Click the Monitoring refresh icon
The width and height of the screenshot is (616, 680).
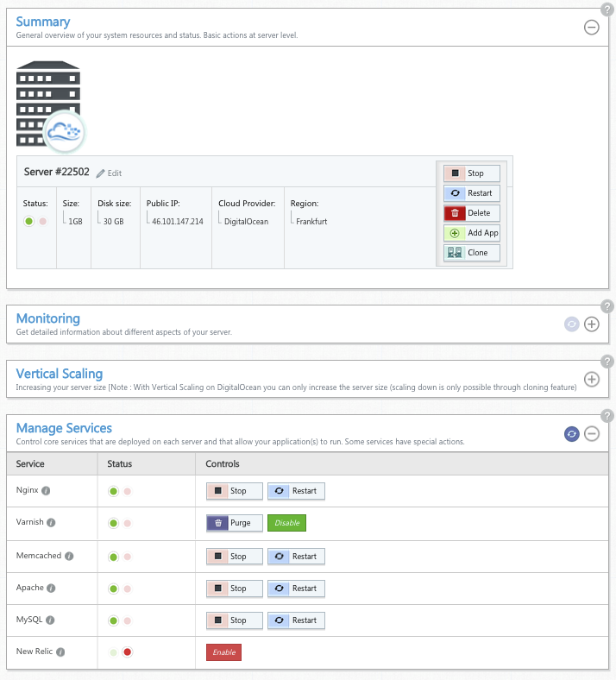tap(572, 324)
